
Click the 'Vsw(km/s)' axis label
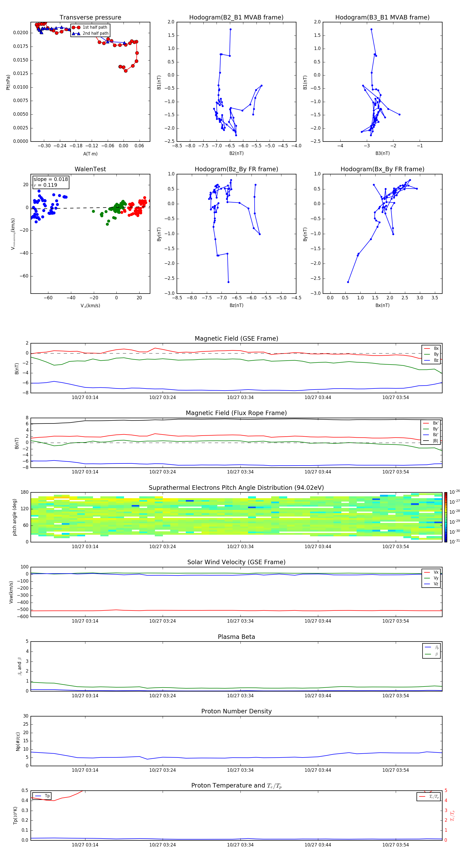click(x=11, y=592)
